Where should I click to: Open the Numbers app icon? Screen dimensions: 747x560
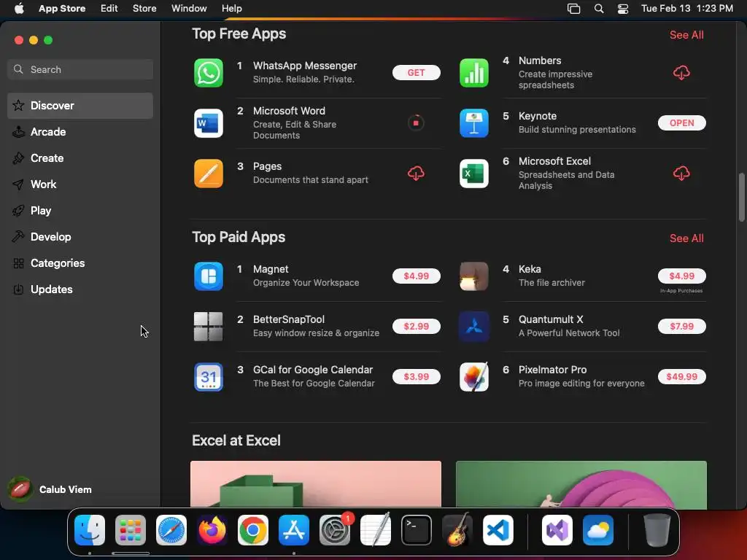coord(473,73)
